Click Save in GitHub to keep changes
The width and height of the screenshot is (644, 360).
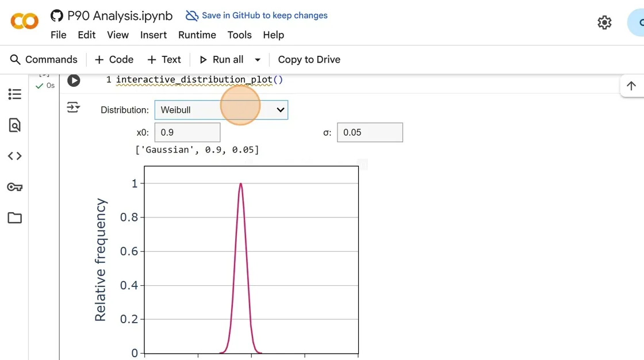(x=256, y=16)
